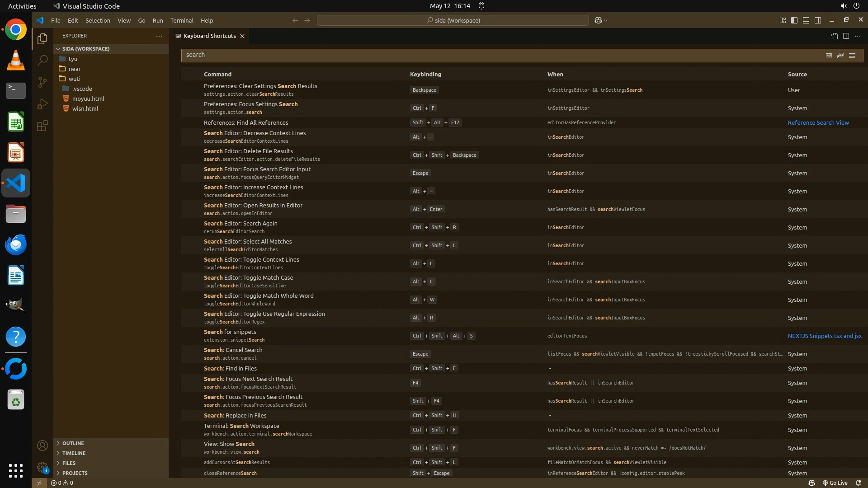
Task: Open the Selection menu
Action: (x=98, y=20)
